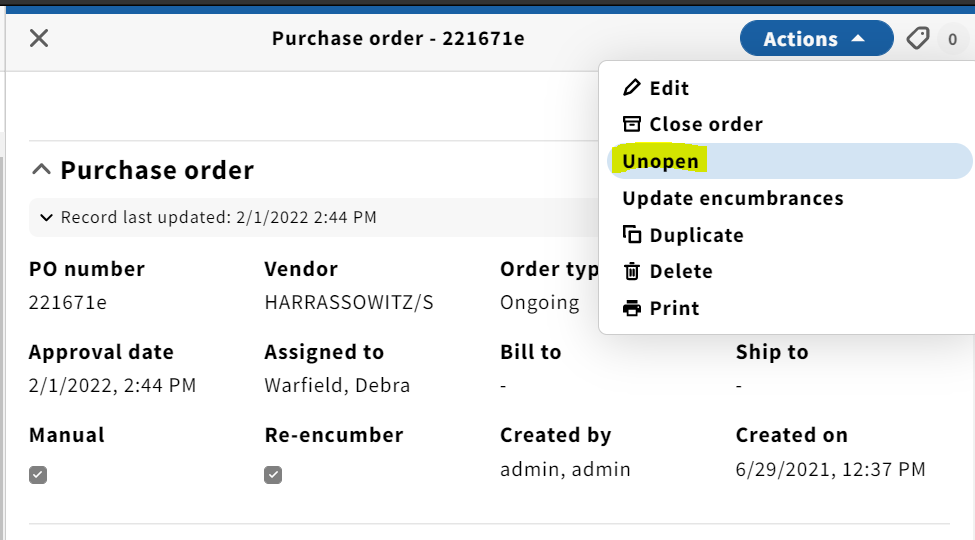
Task: Toggle the Manual checkbox
Action: 38,475
